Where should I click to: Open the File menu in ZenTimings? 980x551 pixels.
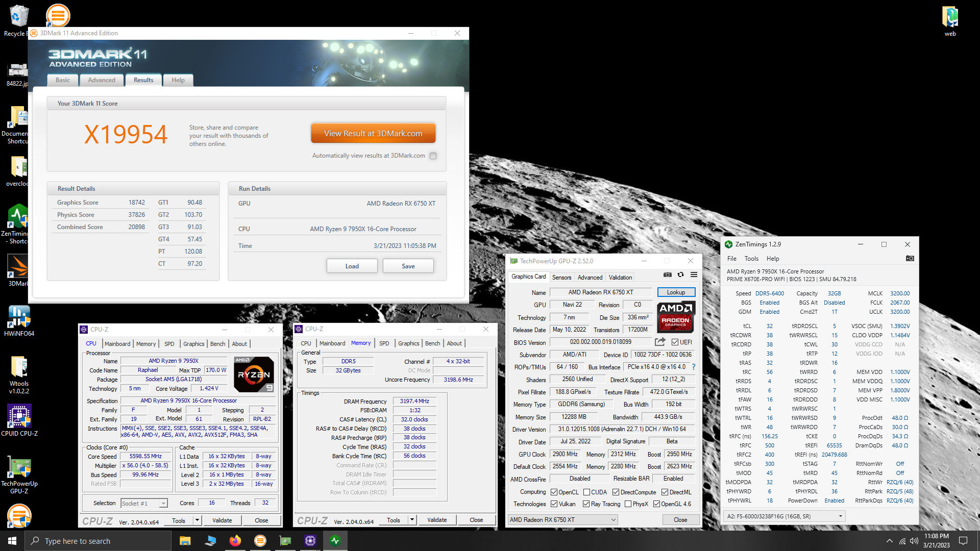732,259
